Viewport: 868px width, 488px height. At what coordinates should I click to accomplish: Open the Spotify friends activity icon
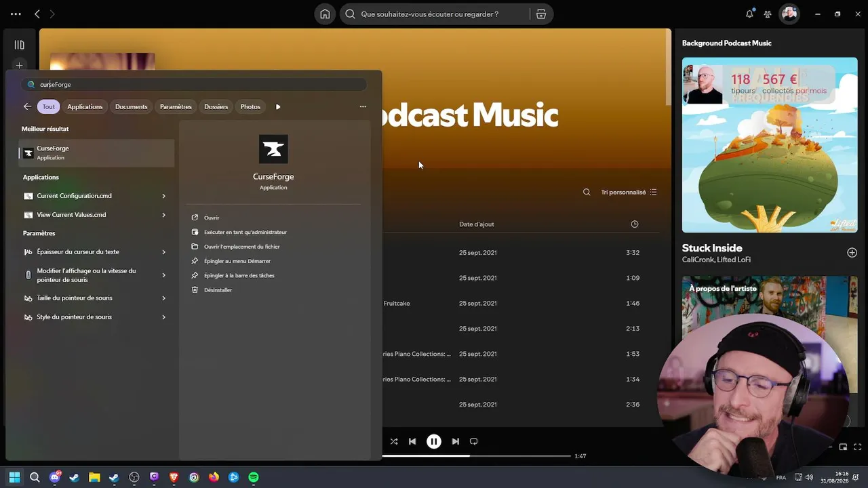(x=768, y=14)
